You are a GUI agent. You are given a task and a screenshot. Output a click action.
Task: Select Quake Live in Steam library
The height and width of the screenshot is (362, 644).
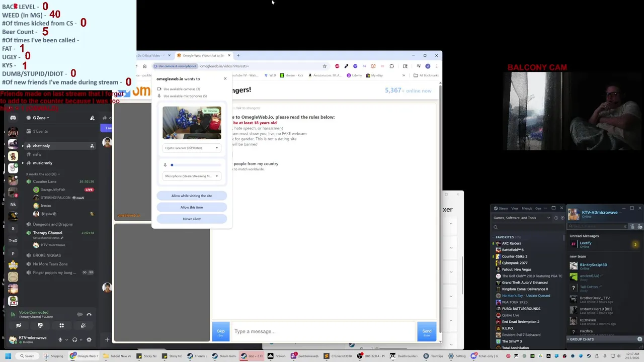click(510, 315)
